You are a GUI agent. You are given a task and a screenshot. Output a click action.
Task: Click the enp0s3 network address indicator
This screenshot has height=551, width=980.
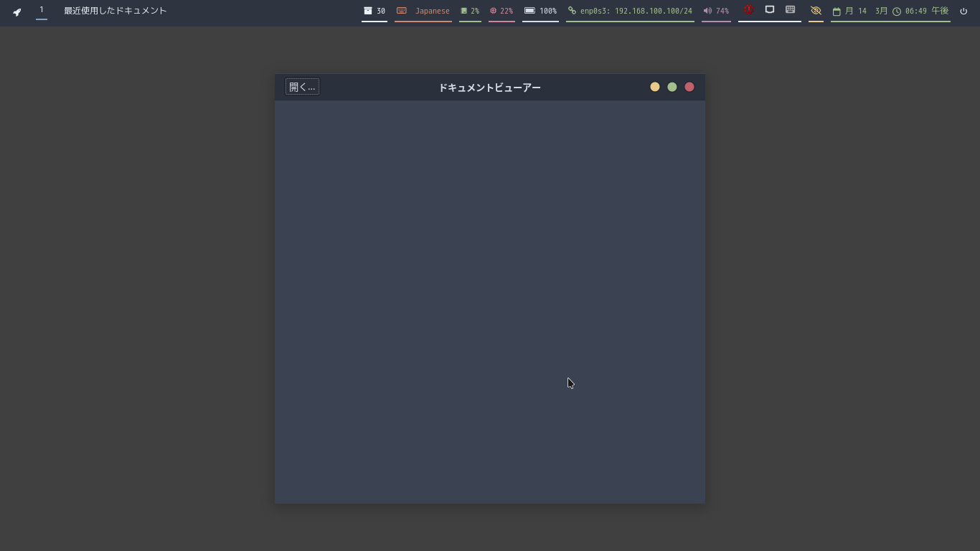click(630, 11)
